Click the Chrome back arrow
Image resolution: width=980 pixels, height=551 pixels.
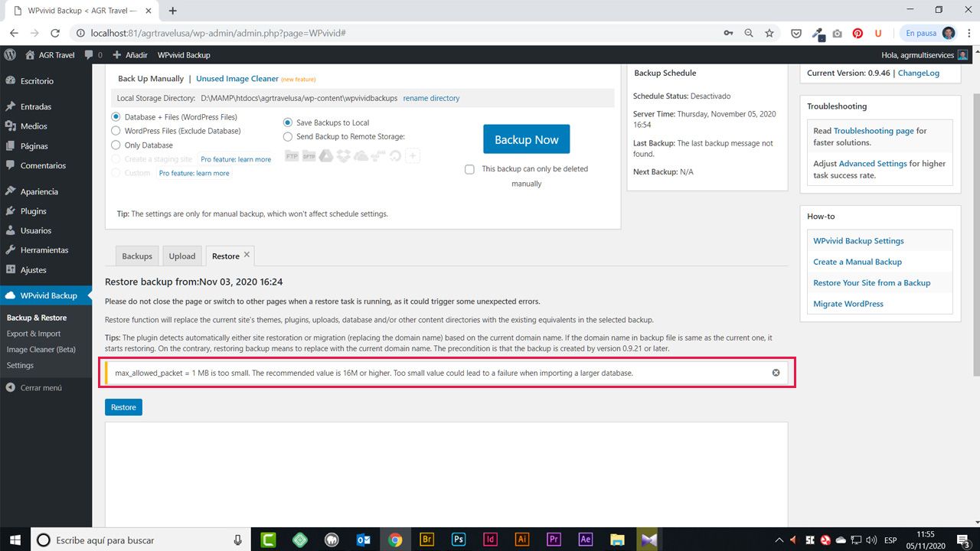[x=14, y=34]
